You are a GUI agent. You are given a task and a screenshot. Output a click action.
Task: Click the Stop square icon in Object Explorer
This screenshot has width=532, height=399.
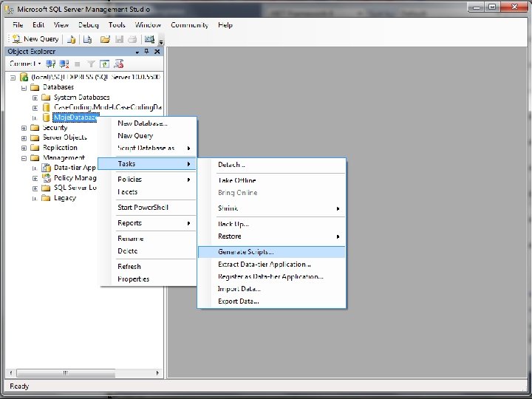coord(78,64)
